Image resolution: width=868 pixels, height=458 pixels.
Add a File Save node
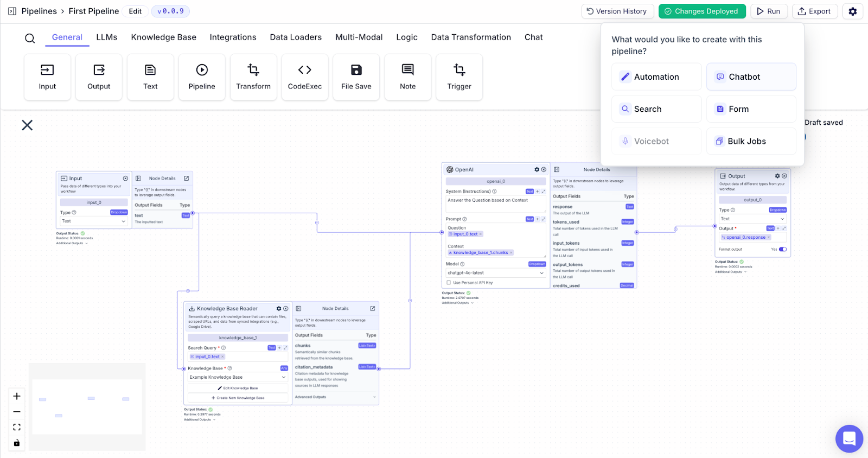(x=356, y=77)
